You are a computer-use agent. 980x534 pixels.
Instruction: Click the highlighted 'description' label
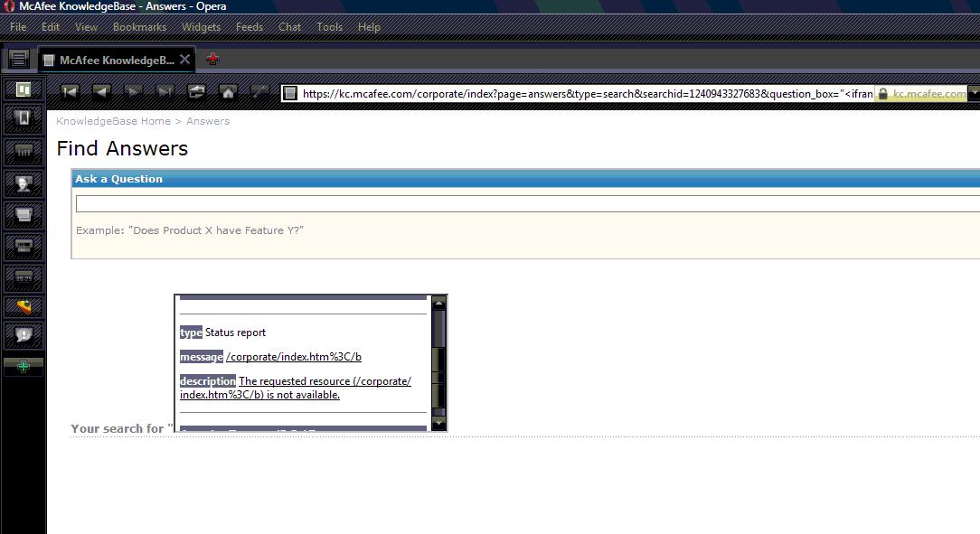pos(208,381)
